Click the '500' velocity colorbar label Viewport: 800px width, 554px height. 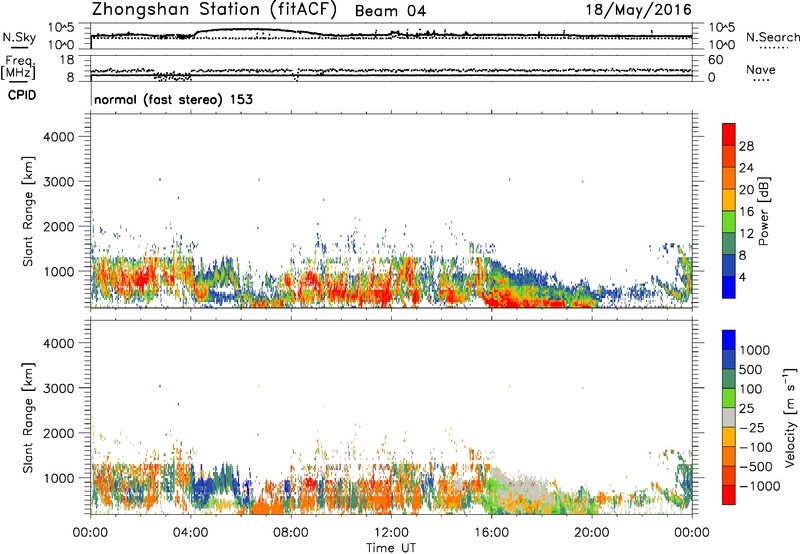point(753,370)
